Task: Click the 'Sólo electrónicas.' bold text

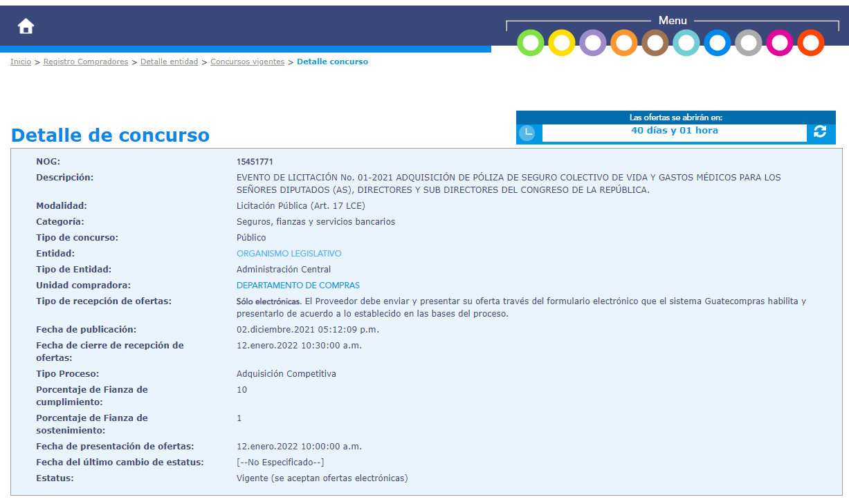Action: click(x=269, y=302)
